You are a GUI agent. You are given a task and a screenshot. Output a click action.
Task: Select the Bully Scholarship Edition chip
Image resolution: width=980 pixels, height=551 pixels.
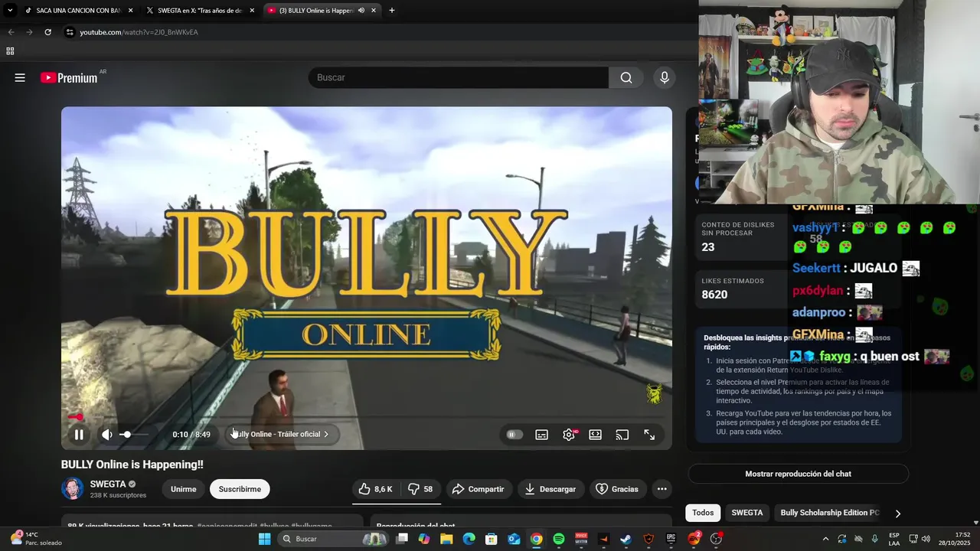pos(830,513)
